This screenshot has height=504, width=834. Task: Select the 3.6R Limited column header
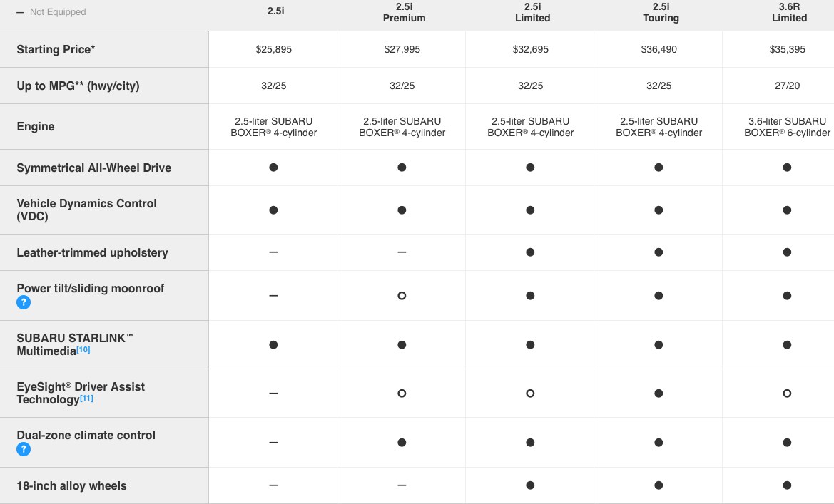[x=789, y=12]
